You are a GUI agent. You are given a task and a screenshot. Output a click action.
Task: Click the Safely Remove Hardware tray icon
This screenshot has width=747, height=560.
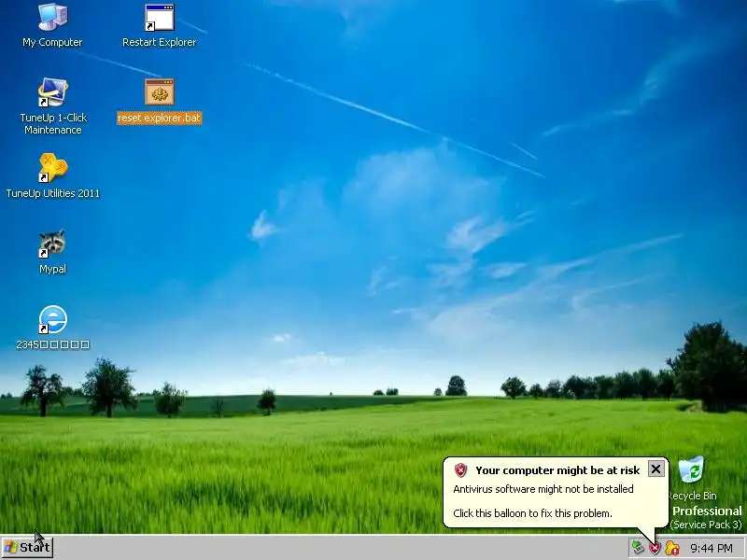click(x=638, y=548)
